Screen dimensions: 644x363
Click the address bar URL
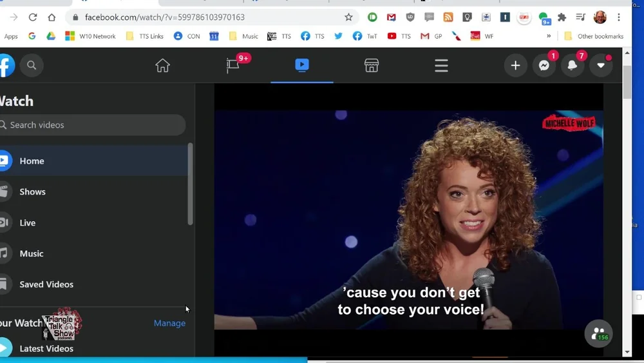click(x=165, y=17)
